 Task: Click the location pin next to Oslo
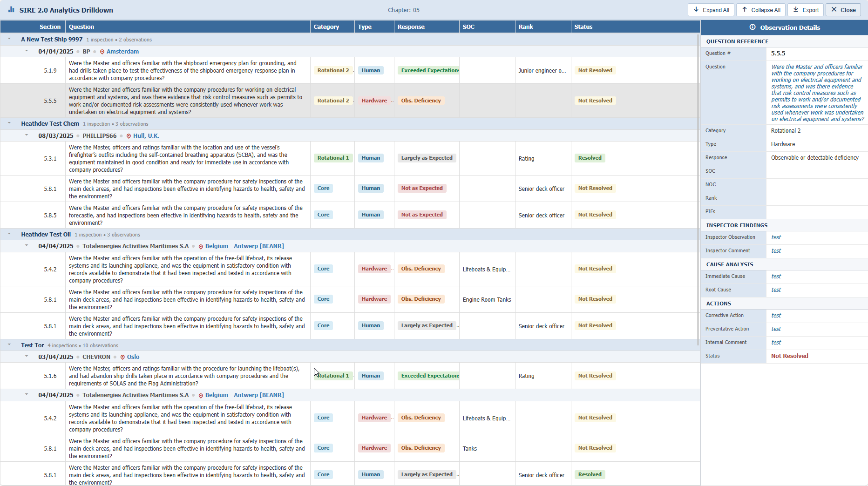coord(122,357)
